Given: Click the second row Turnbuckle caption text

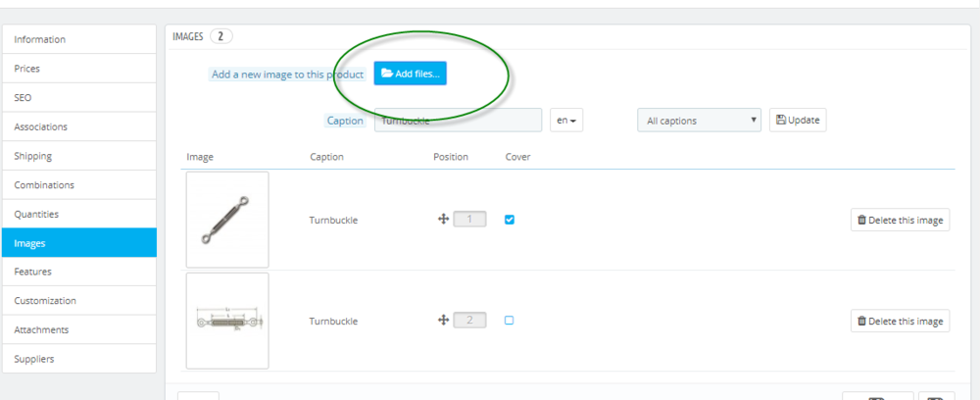Looking at the screenshot, I should (x=333, y=322).
